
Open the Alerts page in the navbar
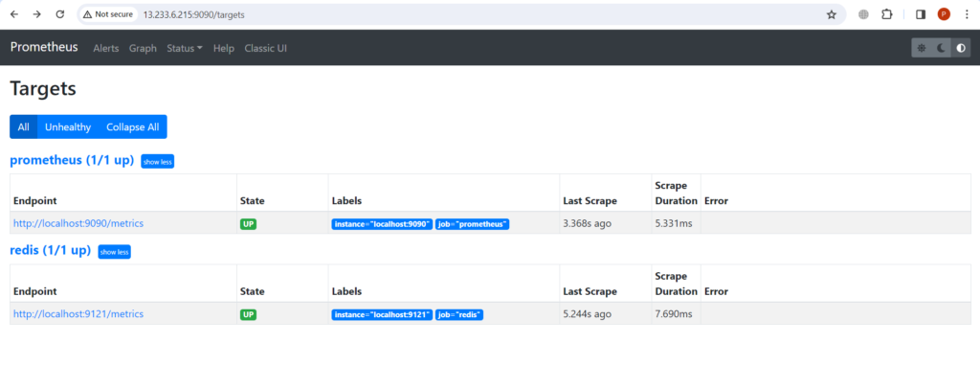coord(105,48)
